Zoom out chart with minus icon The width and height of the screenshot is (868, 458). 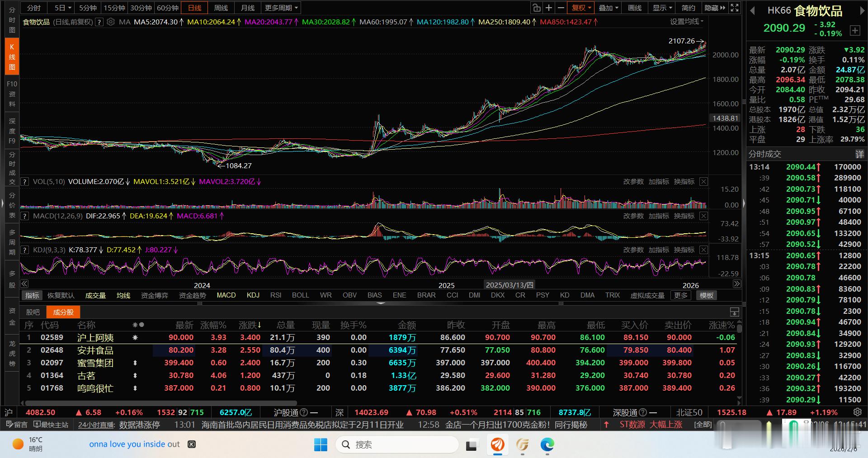[x=561, y=8]
